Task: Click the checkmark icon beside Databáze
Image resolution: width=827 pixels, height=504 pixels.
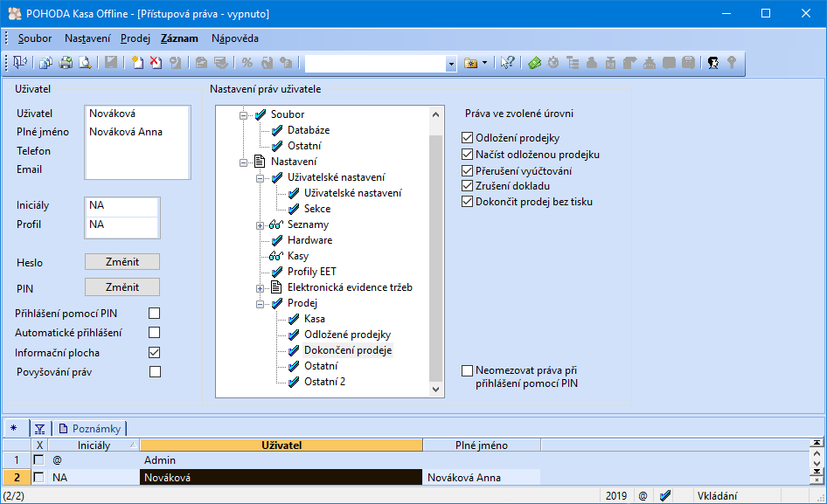Action: click(277, 130)
